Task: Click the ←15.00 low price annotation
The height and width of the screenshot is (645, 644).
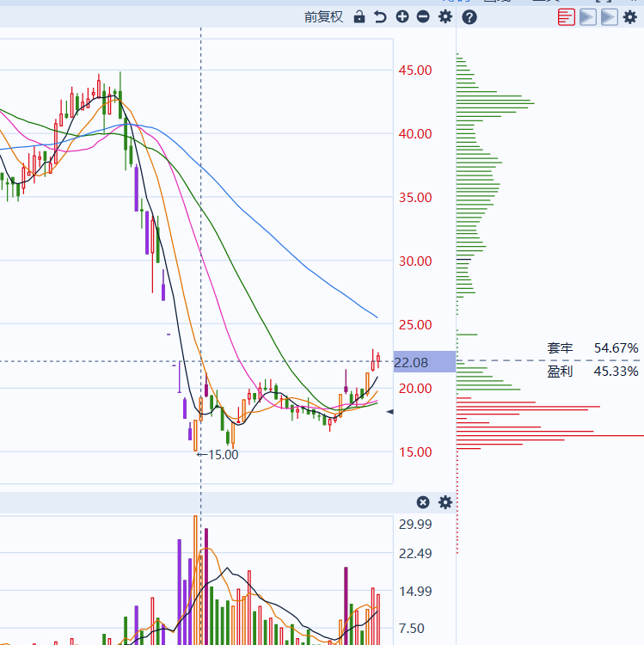Action: point(218,455)
